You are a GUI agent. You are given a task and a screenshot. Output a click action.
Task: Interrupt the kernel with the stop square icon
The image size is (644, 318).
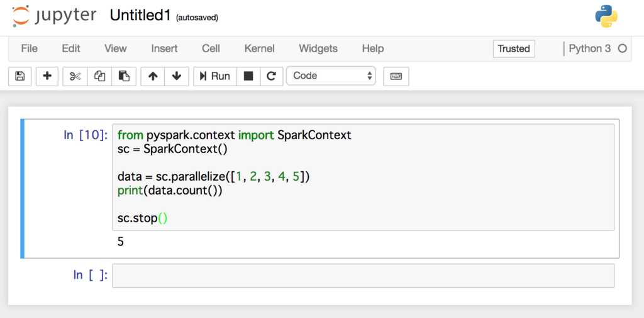248,76
